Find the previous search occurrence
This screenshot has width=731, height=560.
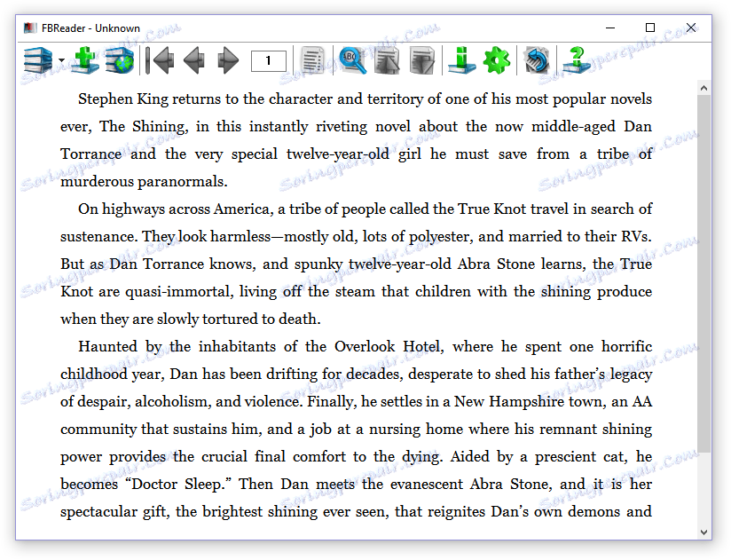[x=387, y=60]
